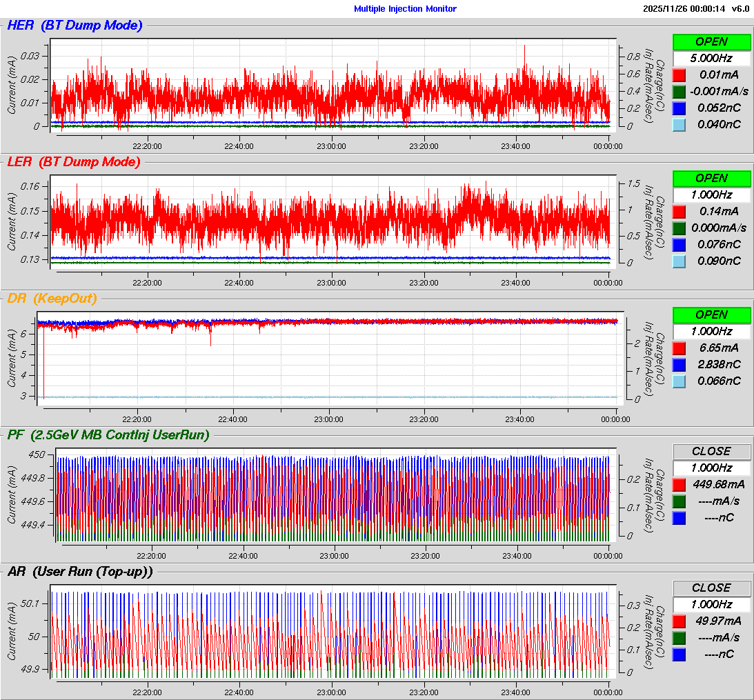Viewport: 754px width, 700px height.
Task: Click the 1.000Hz rate field in DR panel
Action: pos(711,332)
